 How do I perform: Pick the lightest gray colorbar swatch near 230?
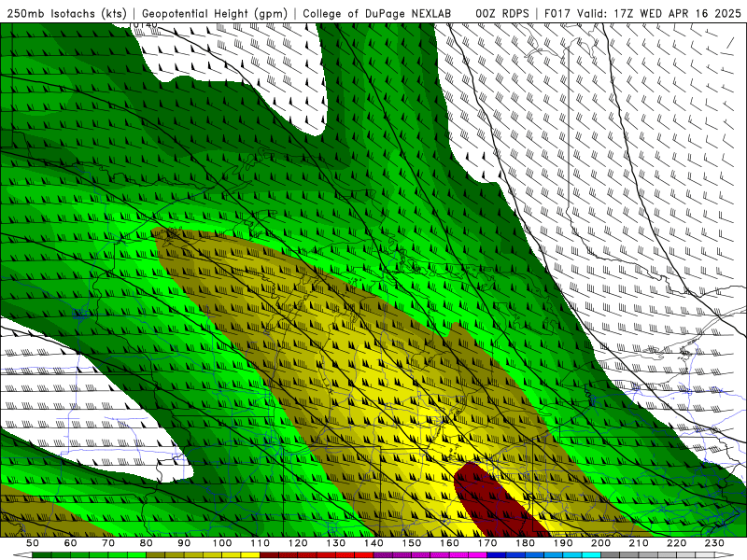tap(705, 555)
